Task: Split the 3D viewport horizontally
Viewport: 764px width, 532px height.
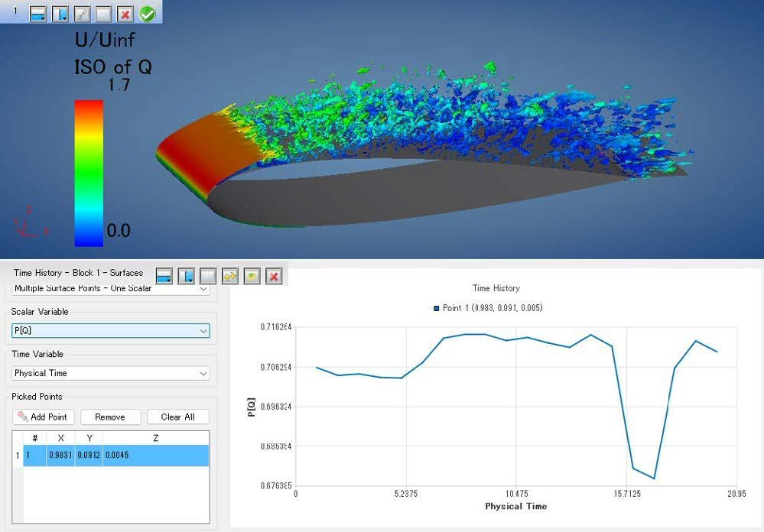Action: (38, 14)
